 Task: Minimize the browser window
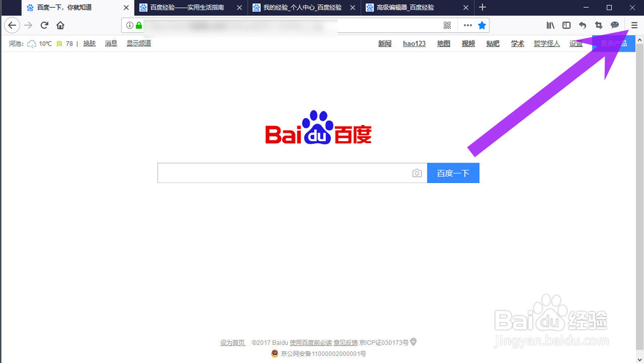[586, 7]
